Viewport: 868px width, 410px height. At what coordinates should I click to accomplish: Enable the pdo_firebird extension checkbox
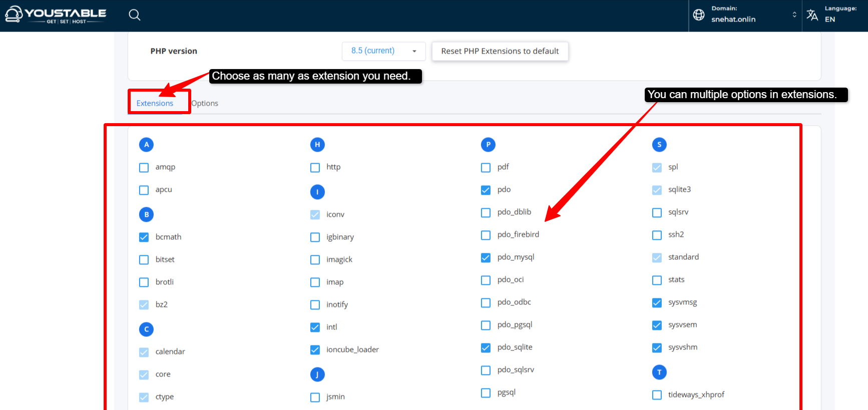[486, 235]
